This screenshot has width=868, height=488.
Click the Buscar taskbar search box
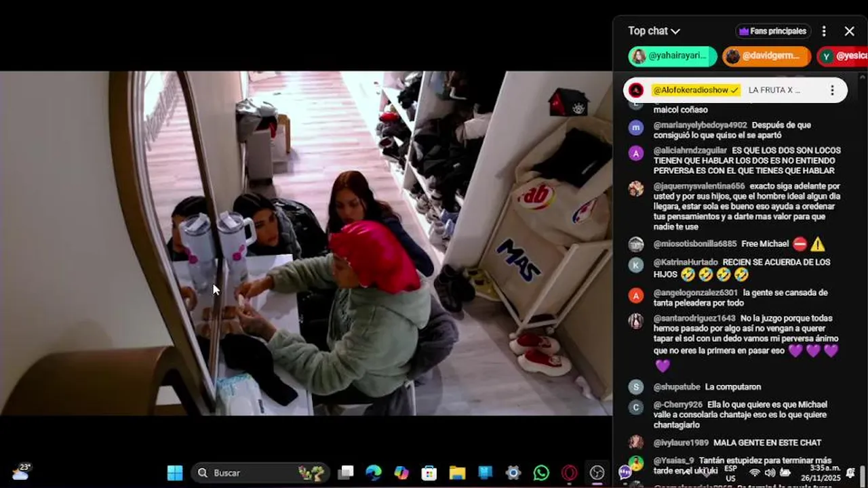tap(260, 472)
